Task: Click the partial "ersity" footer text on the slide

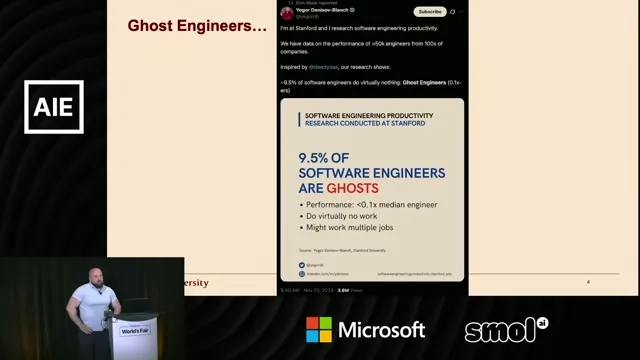Action: click(x=196, y=283)
